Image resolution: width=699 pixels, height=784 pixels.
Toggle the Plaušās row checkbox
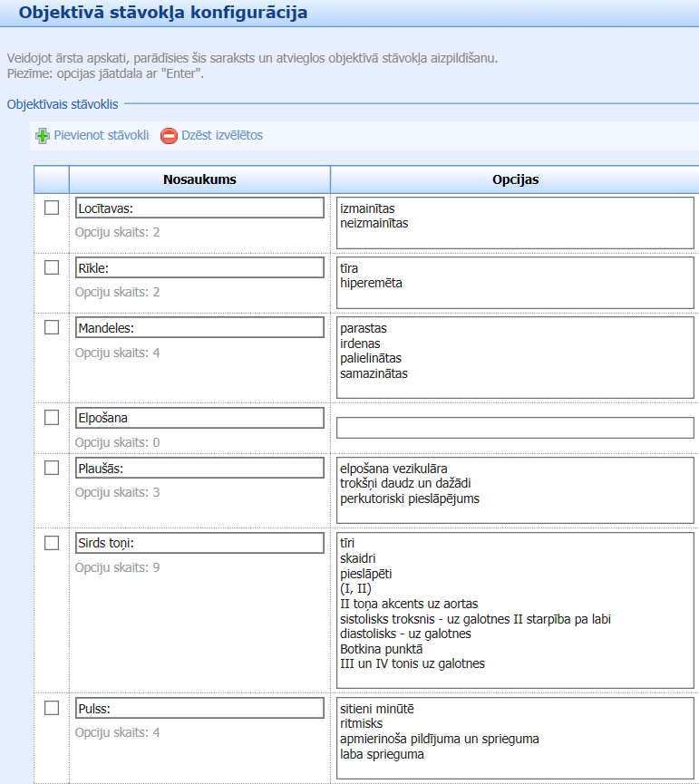click(52, 468)
